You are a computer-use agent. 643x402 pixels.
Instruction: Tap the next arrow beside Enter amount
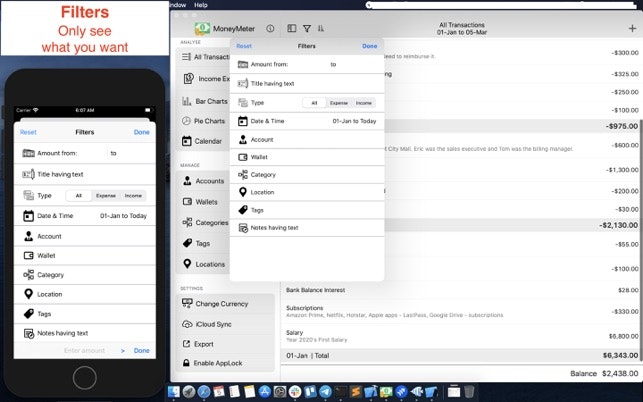(123, 351)
